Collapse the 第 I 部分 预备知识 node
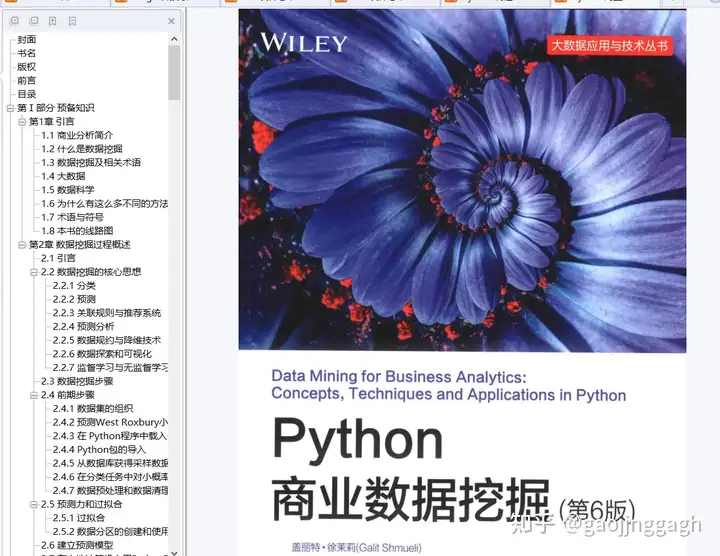The width and height of the screenshot is (720, 556). point(10,108)
